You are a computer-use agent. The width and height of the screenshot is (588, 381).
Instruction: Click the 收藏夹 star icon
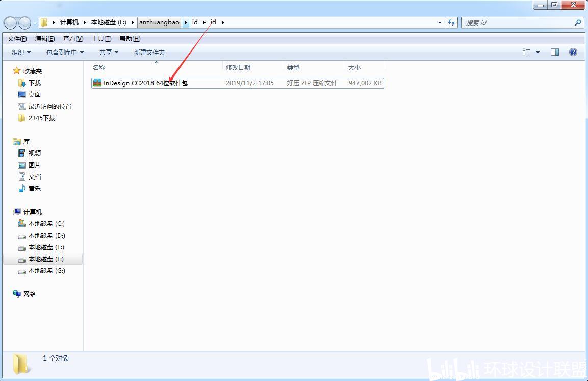point(16,71)
